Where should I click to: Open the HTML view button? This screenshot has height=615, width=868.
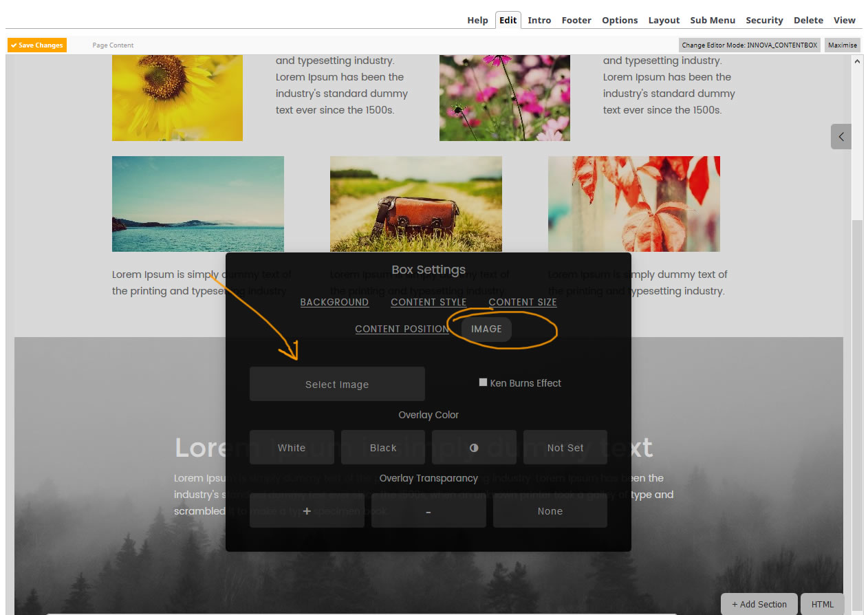(x=823, y=604)
